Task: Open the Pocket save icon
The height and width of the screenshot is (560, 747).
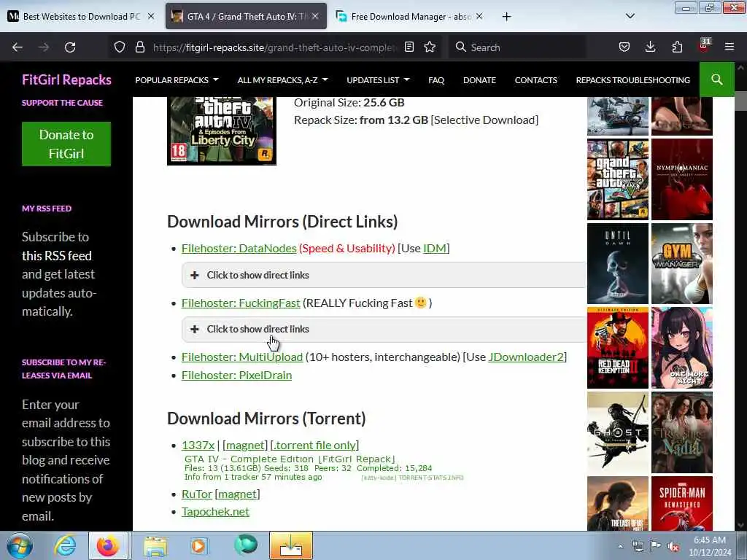Action: [624, 47]
